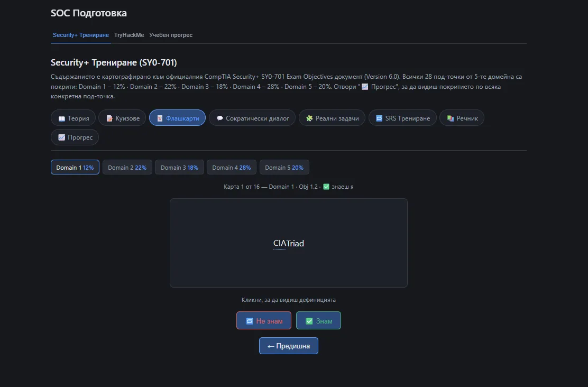
Task: Select the Domain 1 12% filter
Action: click(75, 167)
